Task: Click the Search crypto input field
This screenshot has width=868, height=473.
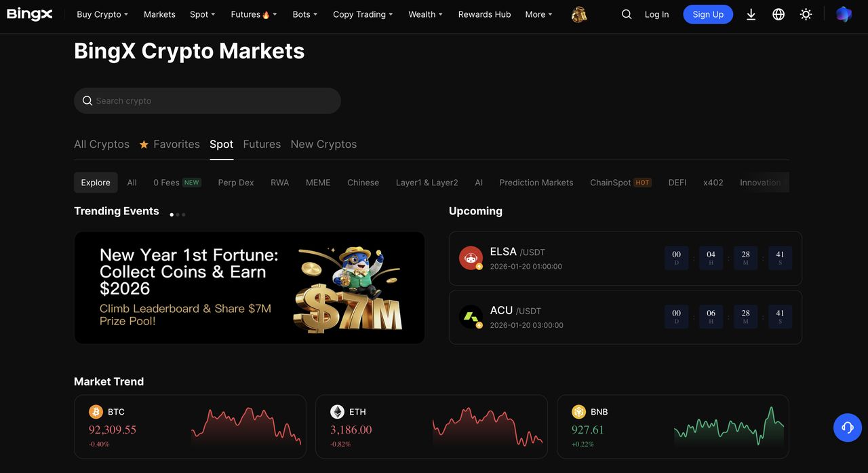Action: pyautogui.click(x=208, y=100)
